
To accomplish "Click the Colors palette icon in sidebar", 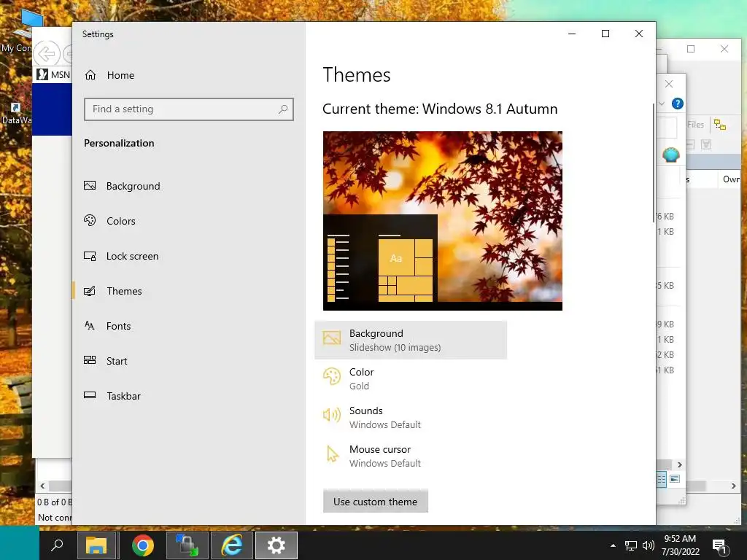I will click(x=90, y=220).
